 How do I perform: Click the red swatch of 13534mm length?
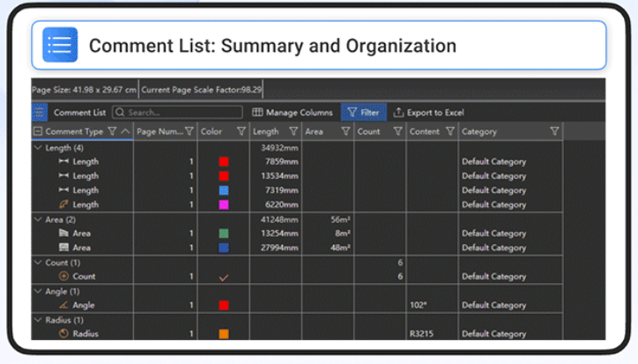[224, 176]
